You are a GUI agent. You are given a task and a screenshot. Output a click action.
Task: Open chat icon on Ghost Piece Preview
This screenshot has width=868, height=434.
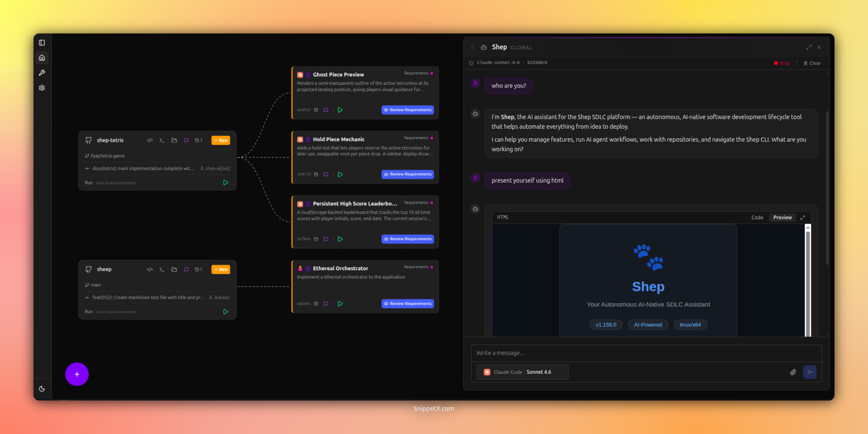pos(326,110)
